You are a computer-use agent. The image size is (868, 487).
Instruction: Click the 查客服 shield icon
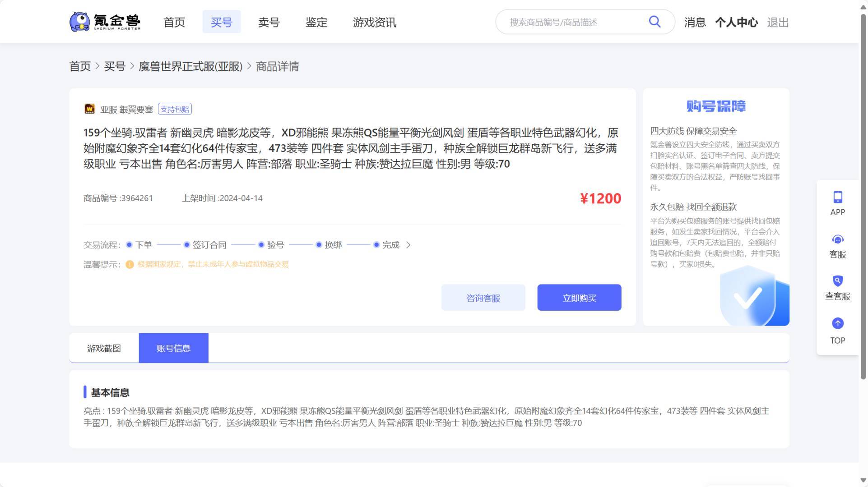[837, 281]
